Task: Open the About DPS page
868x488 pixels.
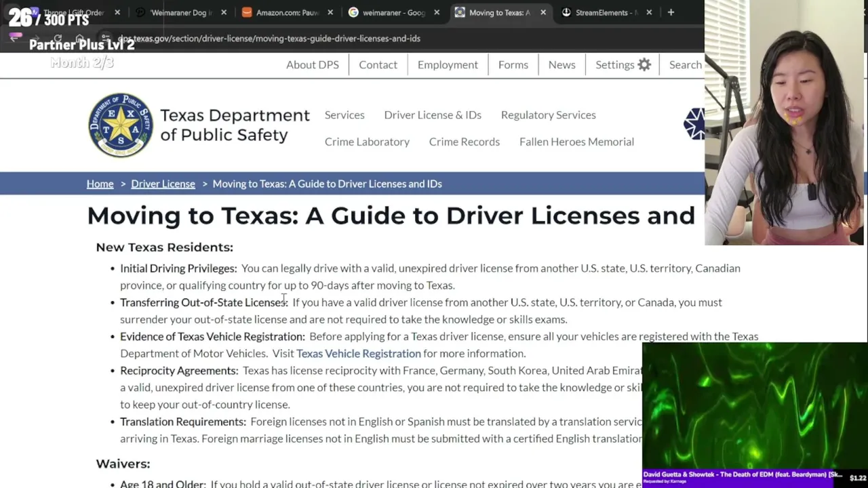Action: [x=312, y=64]
